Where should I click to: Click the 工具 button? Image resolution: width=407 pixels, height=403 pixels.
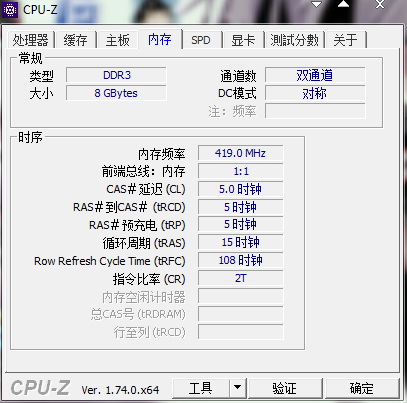coord(201,388)
